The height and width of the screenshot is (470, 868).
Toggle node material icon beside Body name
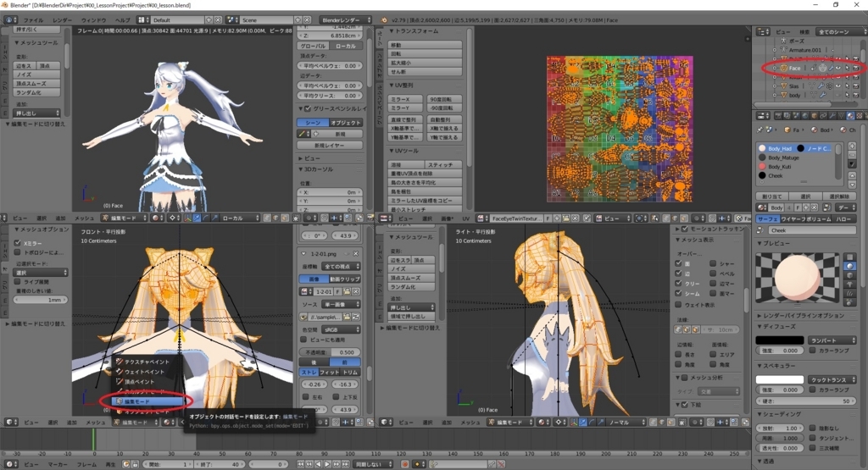pyautogui.click(x=826, y=207)
